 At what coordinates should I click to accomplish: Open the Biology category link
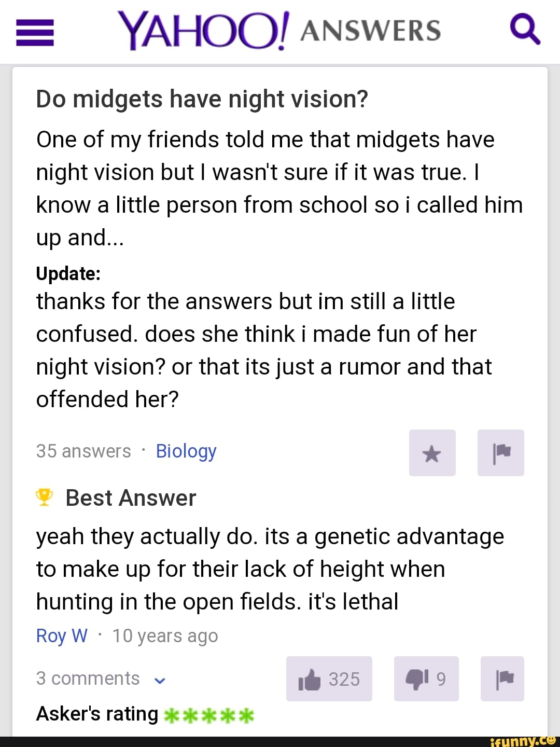pos(186,451)
